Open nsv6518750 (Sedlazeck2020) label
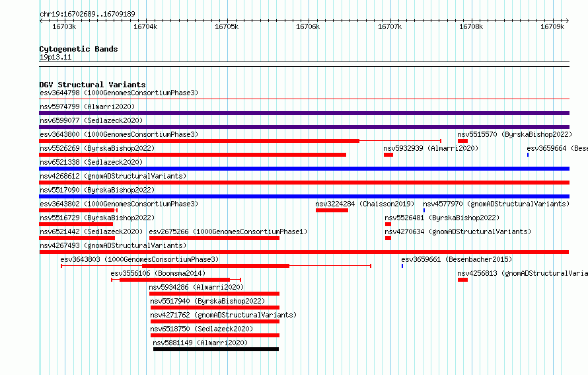Viewport: 588px width, 375px height. (x=202, y=329)
